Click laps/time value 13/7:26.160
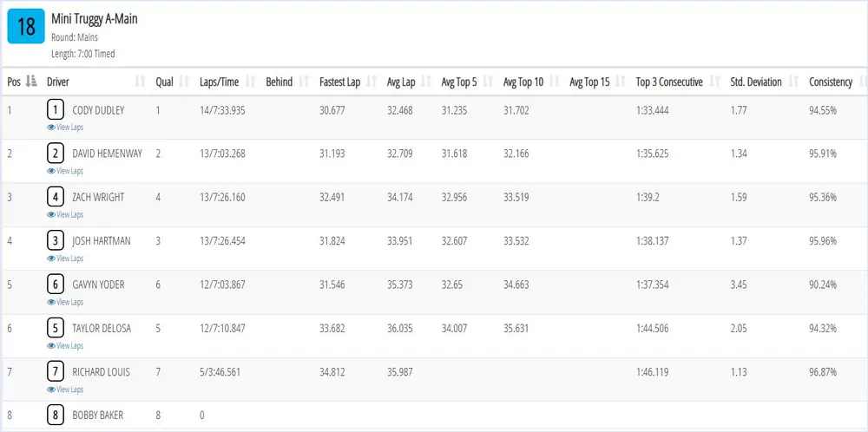Image resolution: width=868 pixels, height=432 pixels. (222, 198)
